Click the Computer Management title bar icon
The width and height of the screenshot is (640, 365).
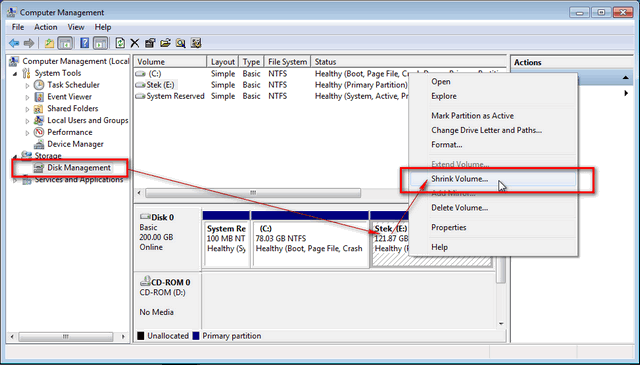pos(11,12)
